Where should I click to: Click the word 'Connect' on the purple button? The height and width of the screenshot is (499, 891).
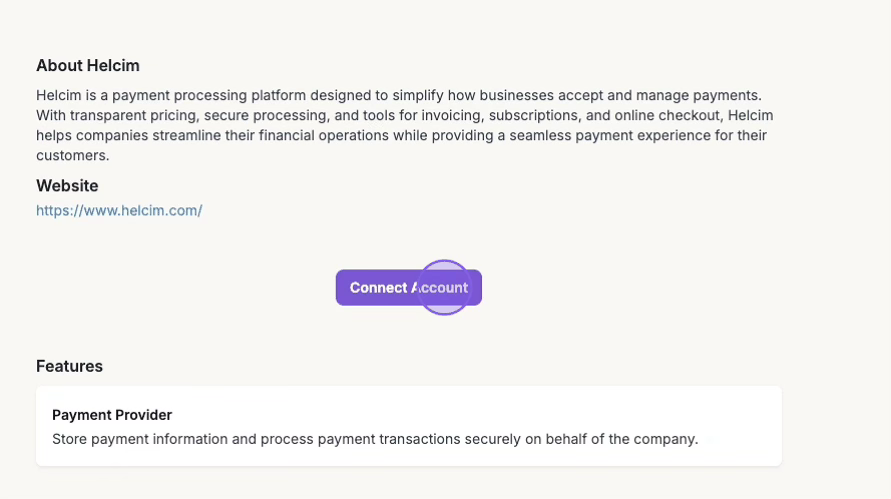tap(378, 288)
